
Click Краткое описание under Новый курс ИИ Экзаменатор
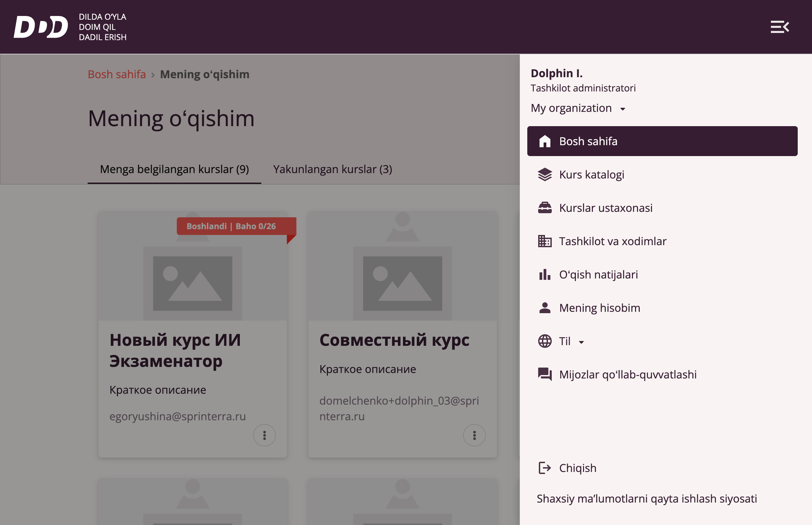point(158,390)
